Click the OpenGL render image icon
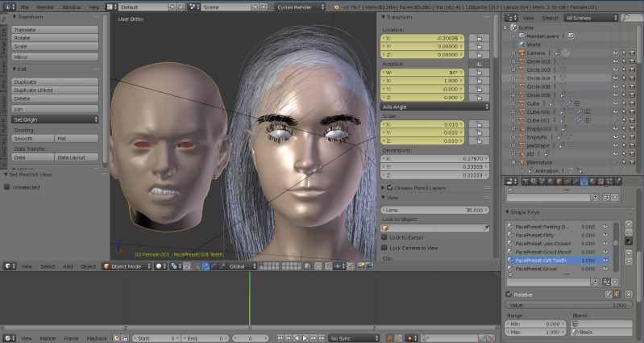The height and width of the screenshot is (343, 644). [360, 266]
